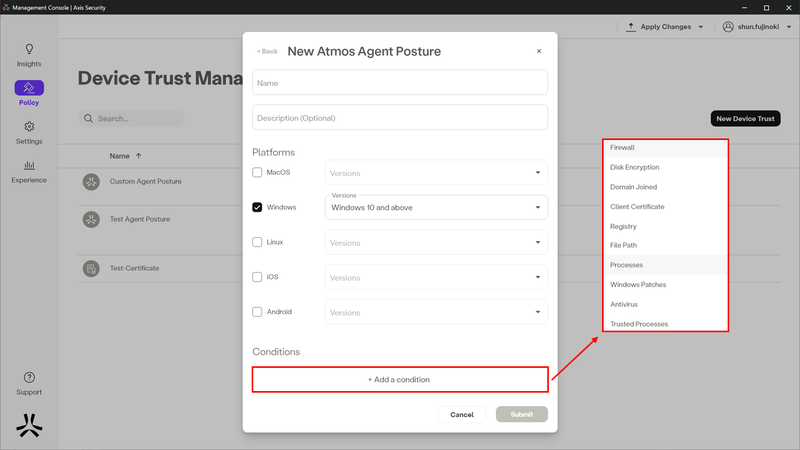This screenshot has height=450, width=800.
Task: Click the Custom Agent Posture row icon
Action: [x=91, y=182]
